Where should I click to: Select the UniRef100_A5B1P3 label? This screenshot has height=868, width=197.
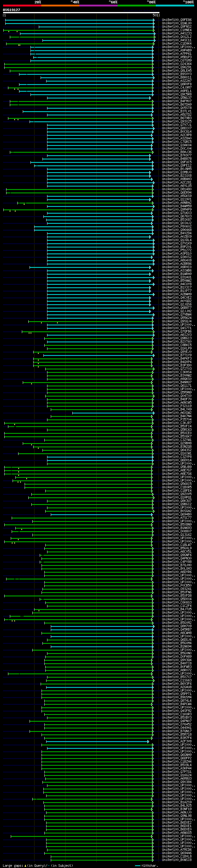[177, 57]
